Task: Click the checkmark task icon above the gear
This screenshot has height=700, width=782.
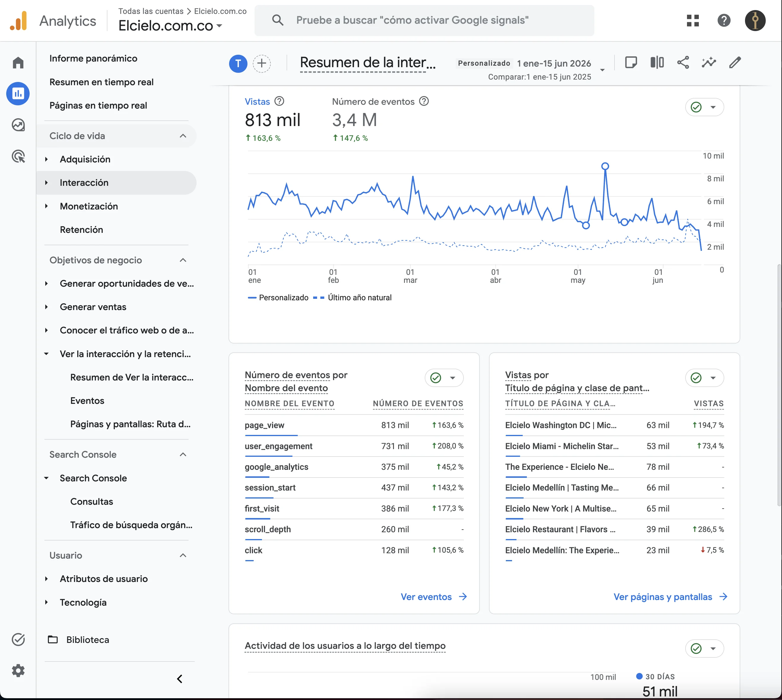Action: [x=18, y=639]
